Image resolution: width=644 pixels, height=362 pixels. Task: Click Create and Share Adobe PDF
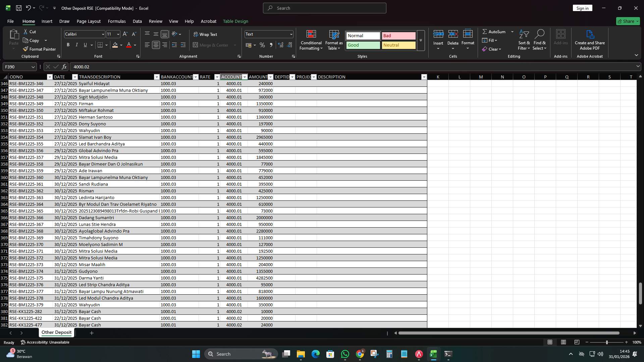[590, 40]
